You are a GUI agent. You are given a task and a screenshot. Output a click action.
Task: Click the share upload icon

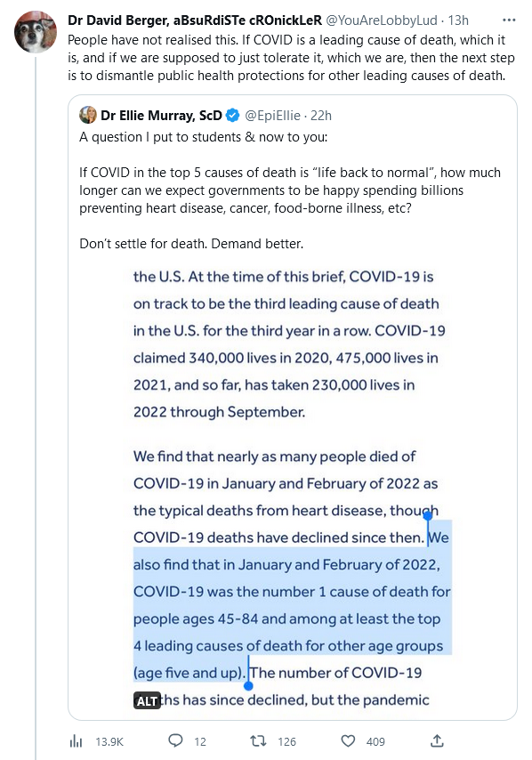coord(437,740)
